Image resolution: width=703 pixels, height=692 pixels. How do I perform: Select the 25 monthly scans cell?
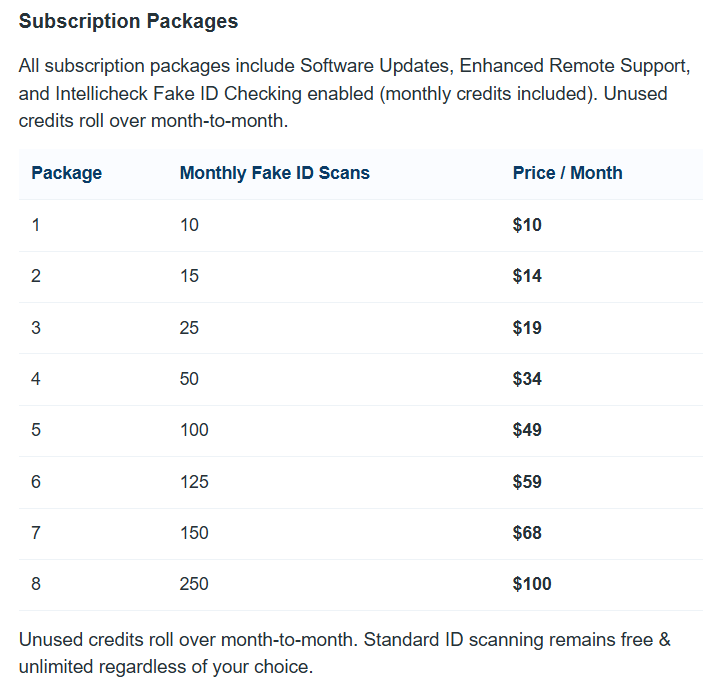[x=189, y=328]
